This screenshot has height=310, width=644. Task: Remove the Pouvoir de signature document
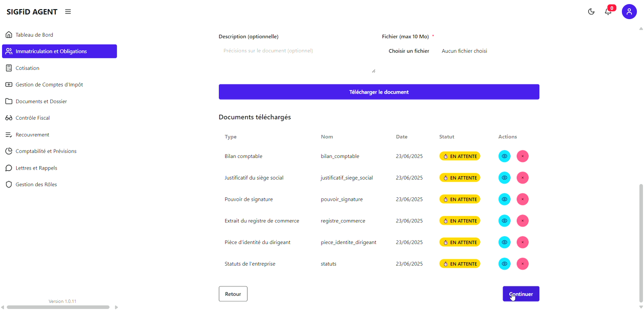click(x=522, y=199)
